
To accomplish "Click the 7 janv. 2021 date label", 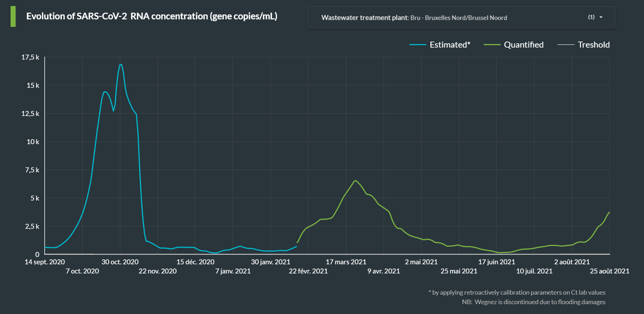I will [x=233, y=271].
